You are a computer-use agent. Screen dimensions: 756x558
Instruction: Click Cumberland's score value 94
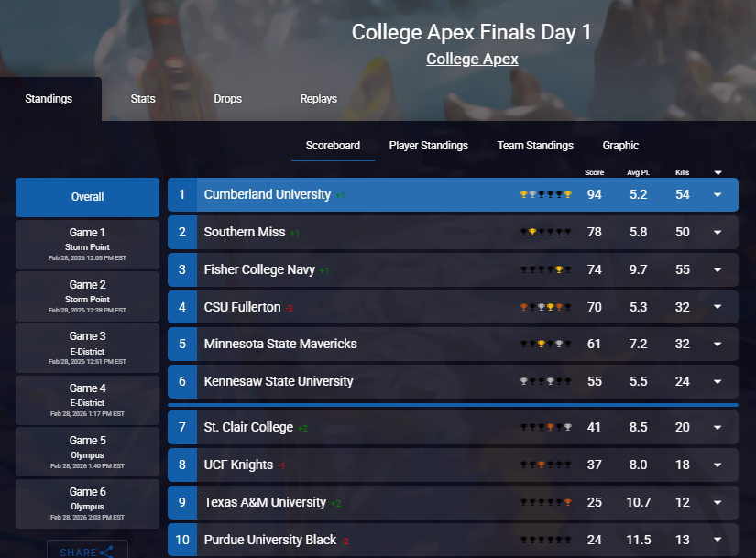point(594,194)
